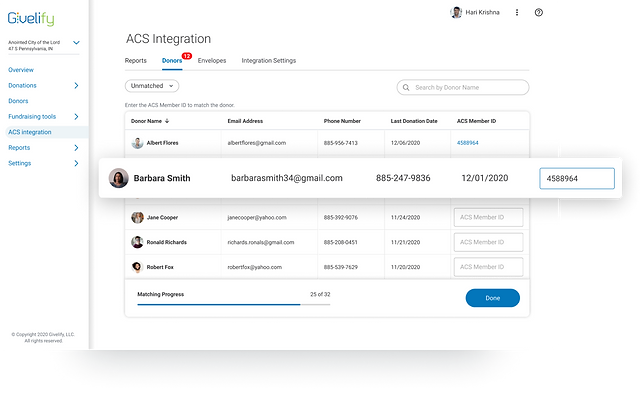644x396 pixels.
Task: Click Robert Fox's avatar
Action: coord(137,267)
